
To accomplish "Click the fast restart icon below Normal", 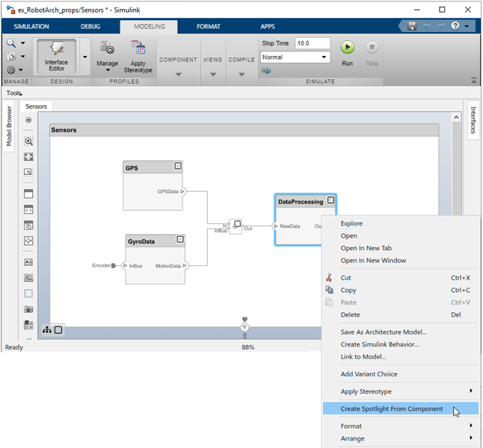I will pyautogui.click(x=267, y=71).
